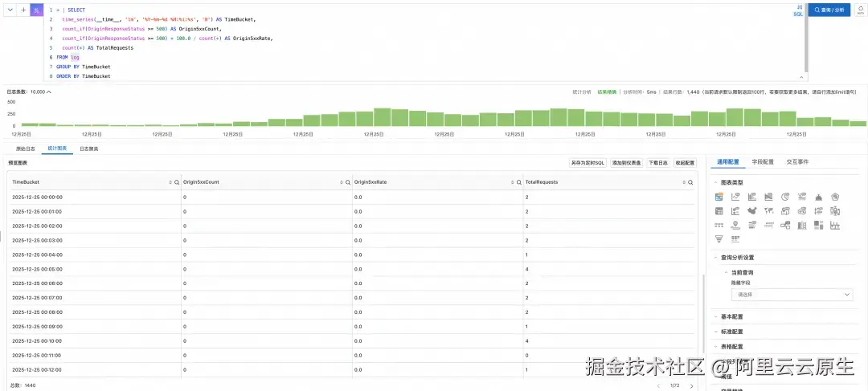Click inside the SQL query editor
The width and height of the screenshot is (868, 391).
tap(424, 43)
